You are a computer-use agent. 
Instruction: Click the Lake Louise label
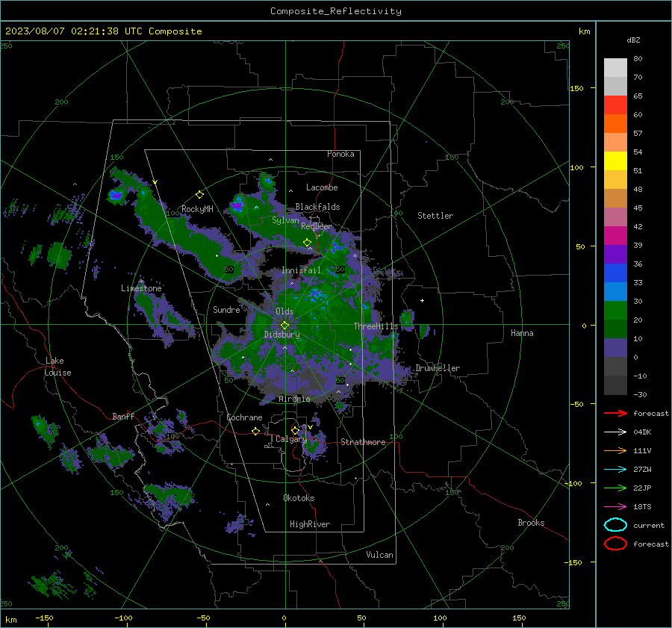pos(57,367)
